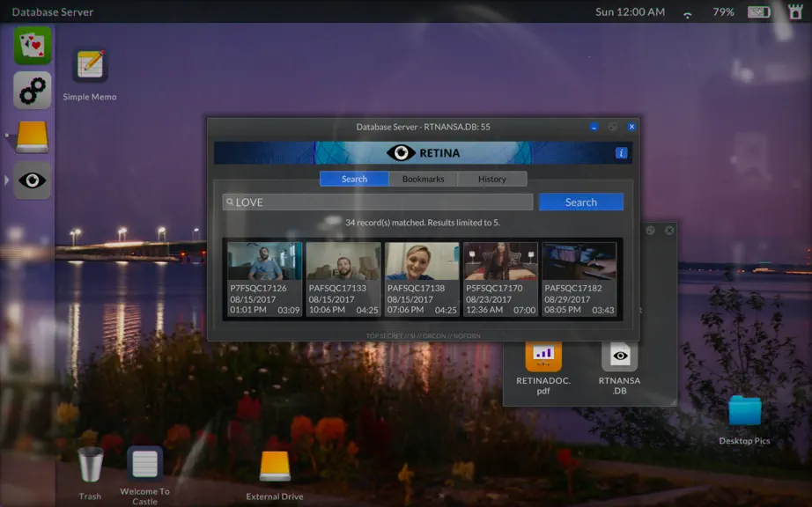Click the castle icon in top bar
Image resolution: width=812 pixels, height=507 pixels.
click(x=795, y=11)
